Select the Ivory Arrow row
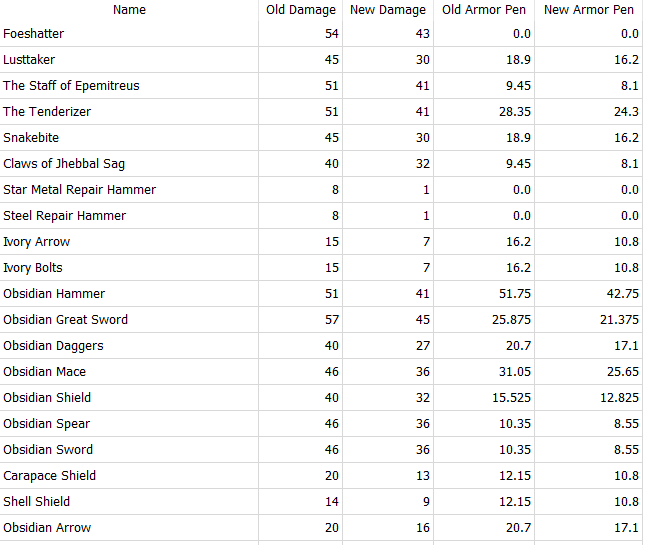The height and width of the screenshot is (545, 646). [37, 242]
